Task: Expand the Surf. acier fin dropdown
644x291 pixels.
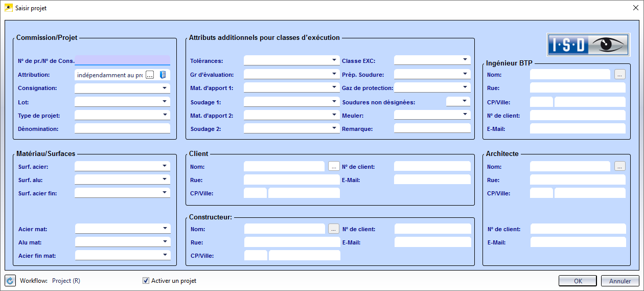Action: [x=165, y=193]
